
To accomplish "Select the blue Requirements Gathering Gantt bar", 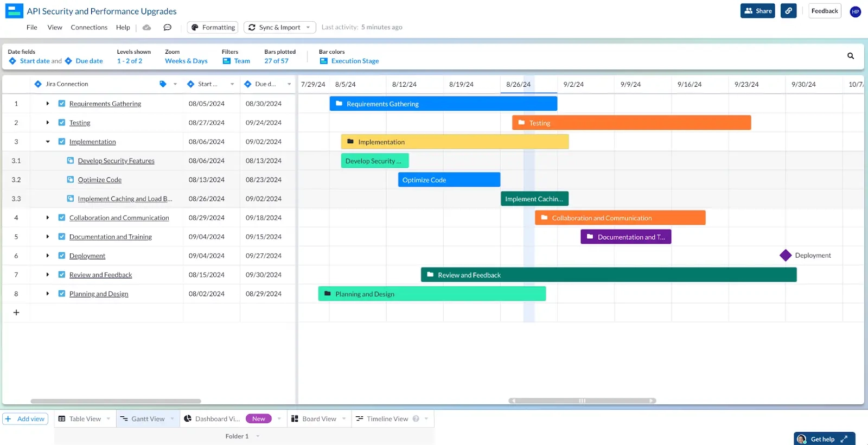I will coord(443,104).
